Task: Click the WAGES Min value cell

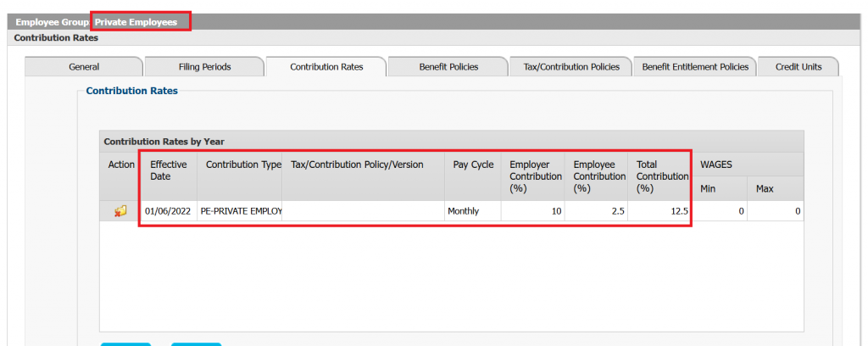Action: pos(721,211)
